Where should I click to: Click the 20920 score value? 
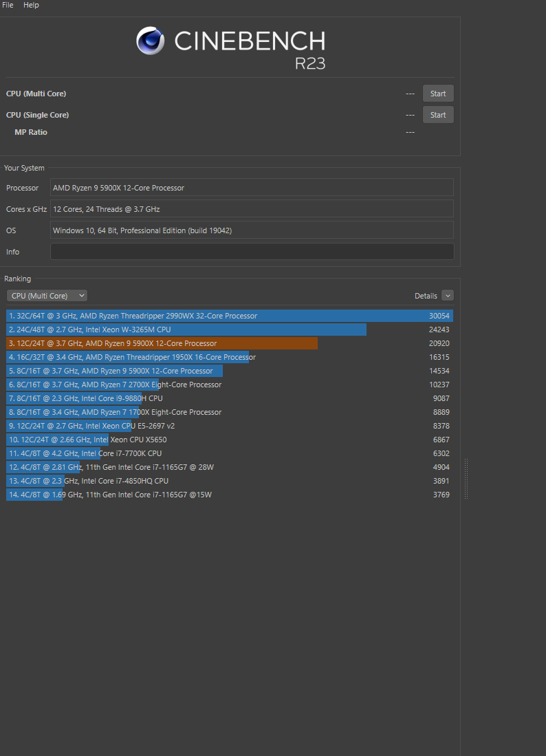tap(439, 343)
